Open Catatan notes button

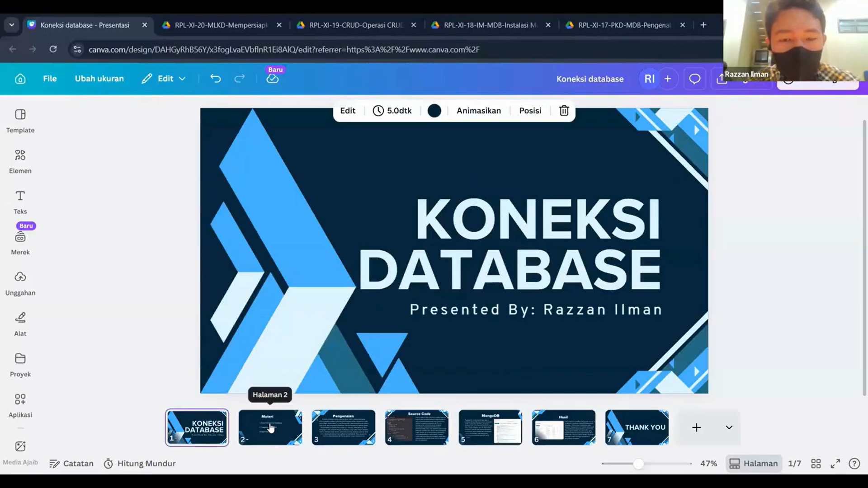coord(71,464)
